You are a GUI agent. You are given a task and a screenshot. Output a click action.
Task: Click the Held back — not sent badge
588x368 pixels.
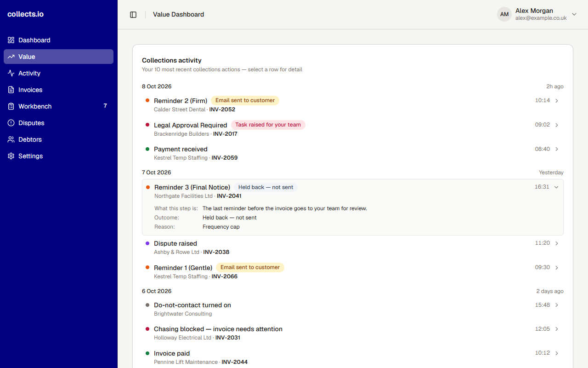(x=266, y=187)
